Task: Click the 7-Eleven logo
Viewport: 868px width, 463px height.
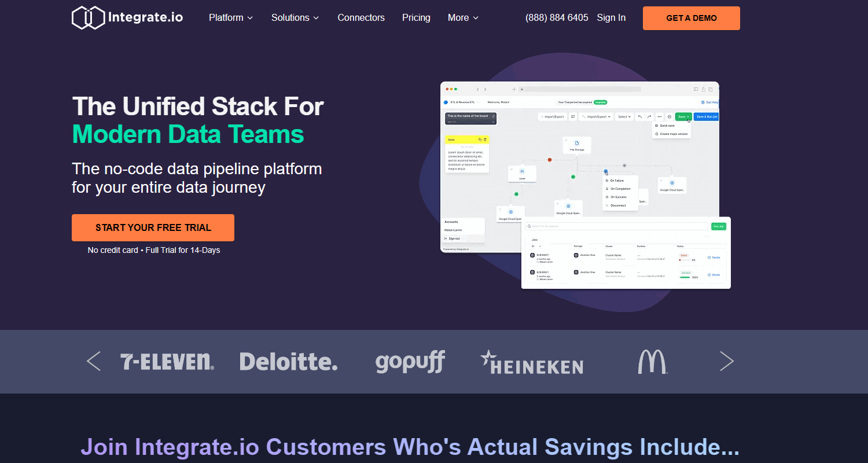Action: click(x=167, y=362)
